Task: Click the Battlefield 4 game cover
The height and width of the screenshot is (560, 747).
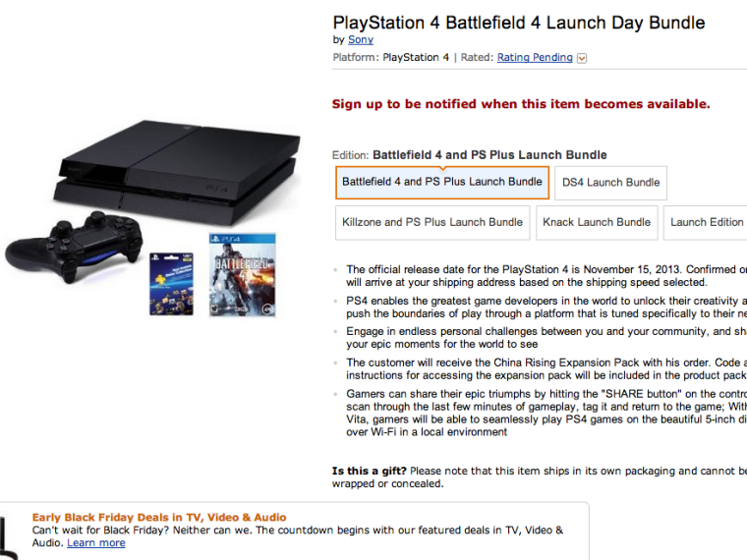Action: [x=242, y=275]
